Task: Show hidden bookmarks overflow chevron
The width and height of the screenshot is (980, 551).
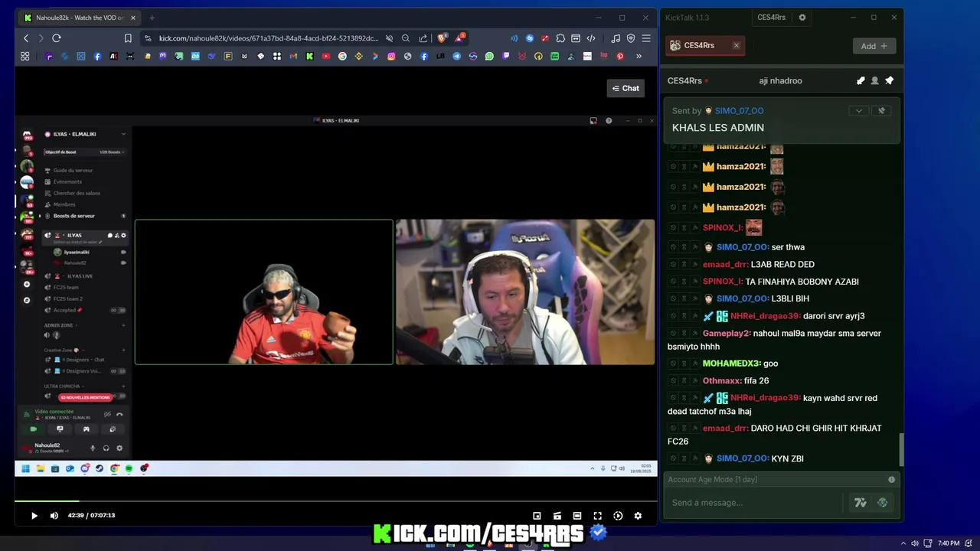Action: click(x=639, y=56)
